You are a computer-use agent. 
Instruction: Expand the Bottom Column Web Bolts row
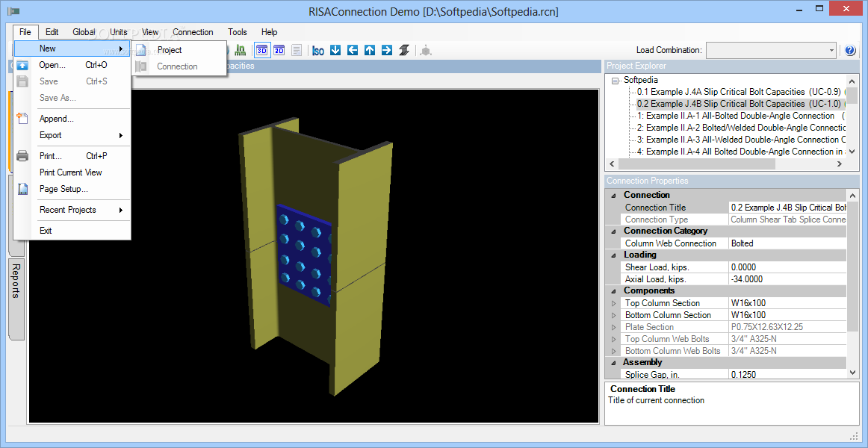coord(613,351)
